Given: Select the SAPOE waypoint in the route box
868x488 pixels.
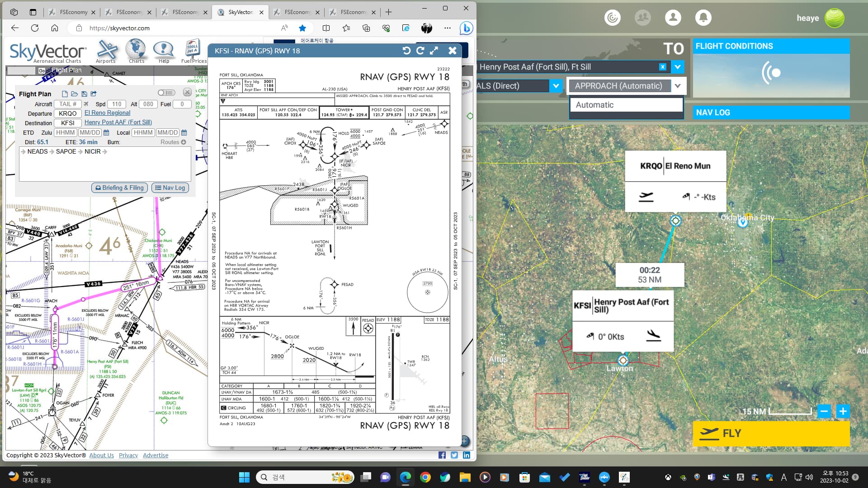Looking at the screenshot, I should 66,151.
